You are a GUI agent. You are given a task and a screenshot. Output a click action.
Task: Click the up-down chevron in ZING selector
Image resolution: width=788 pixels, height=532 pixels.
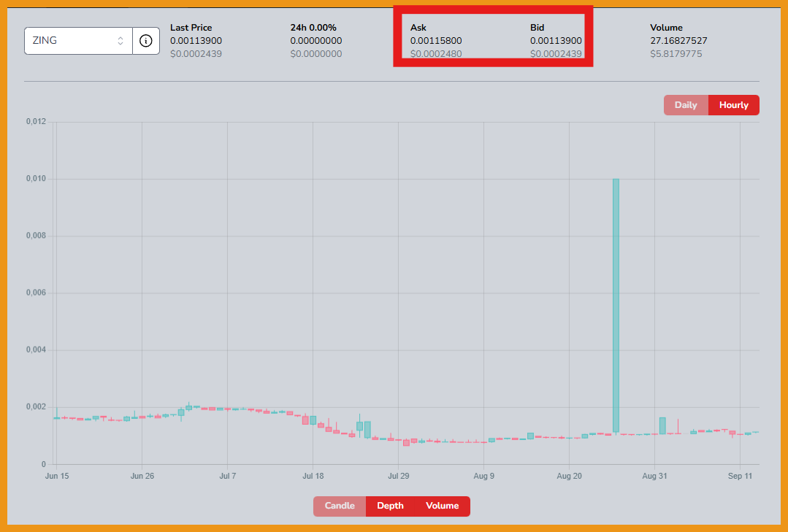pyautogui.click(x=121, y=41)
